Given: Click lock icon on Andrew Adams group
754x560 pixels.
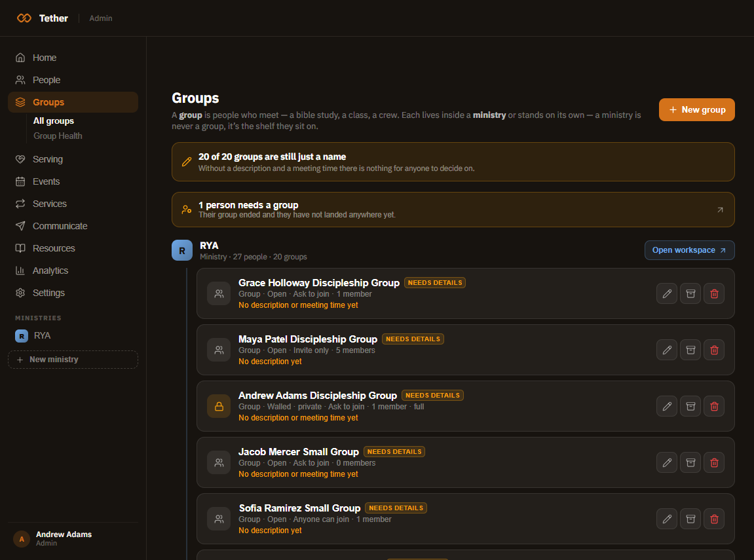Looking at the screenshot, I should (219, 406).
